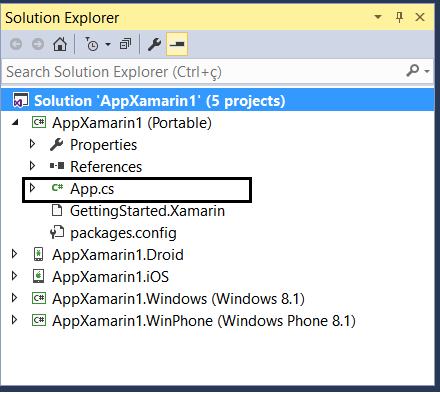The image size is (440, 394).
Task: Toggle auto-hide pin for Solution Explorer
Action: click(x=399, y=17)
